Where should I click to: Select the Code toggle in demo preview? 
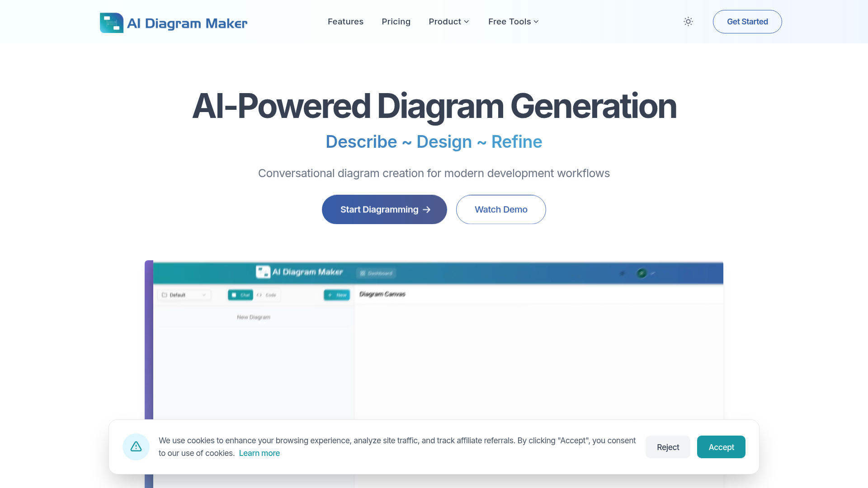pyautogui.click(x=267, y=295)
